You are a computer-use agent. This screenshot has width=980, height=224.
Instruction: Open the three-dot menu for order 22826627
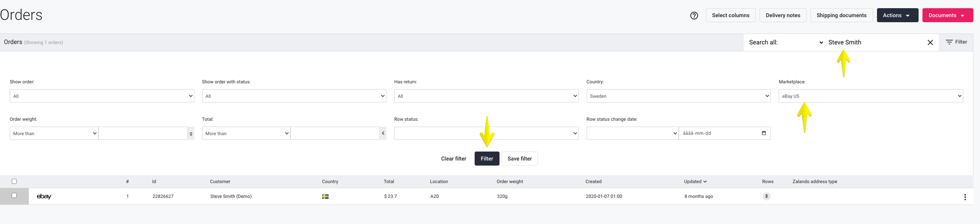[965, 197]
